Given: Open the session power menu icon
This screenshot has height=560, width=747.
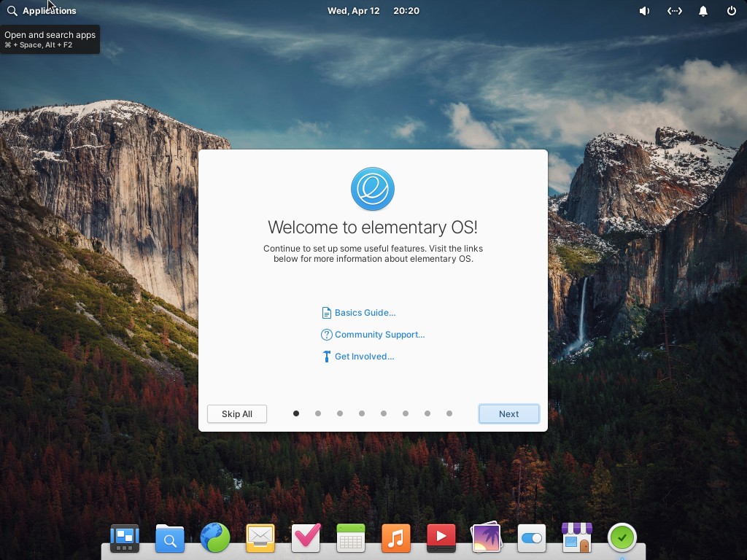Looking at the screenshot, I should click(731, 10).
